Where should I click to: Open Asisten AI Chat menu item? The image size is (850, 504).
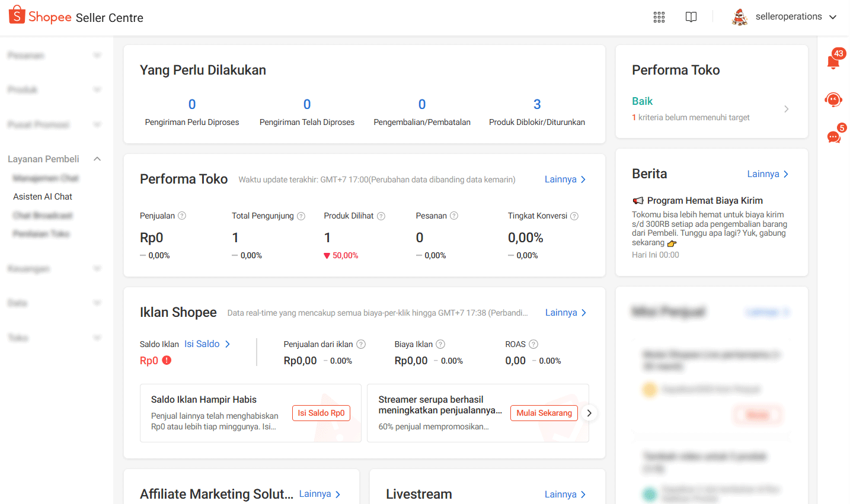point(43,197)
